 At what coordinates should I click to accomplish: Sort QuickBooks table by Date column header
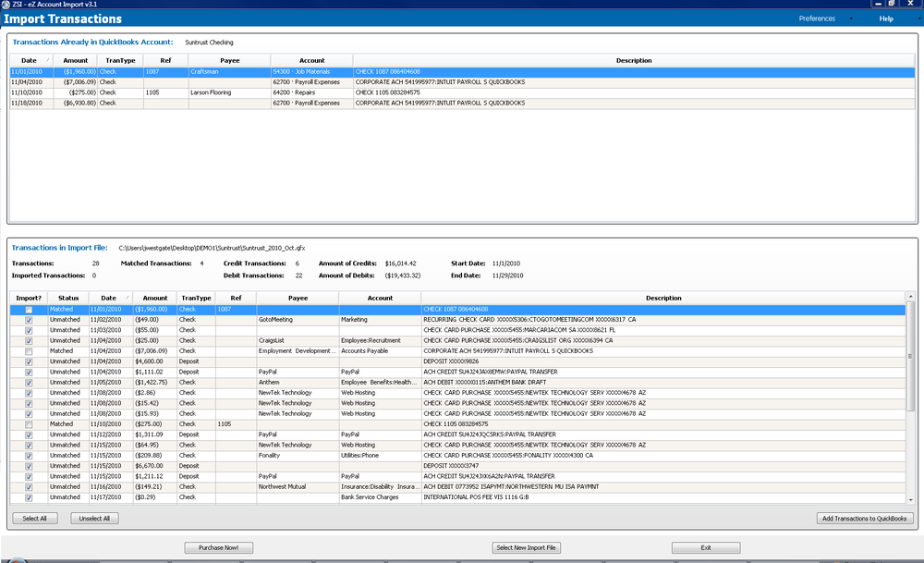[x=30, y=61]
